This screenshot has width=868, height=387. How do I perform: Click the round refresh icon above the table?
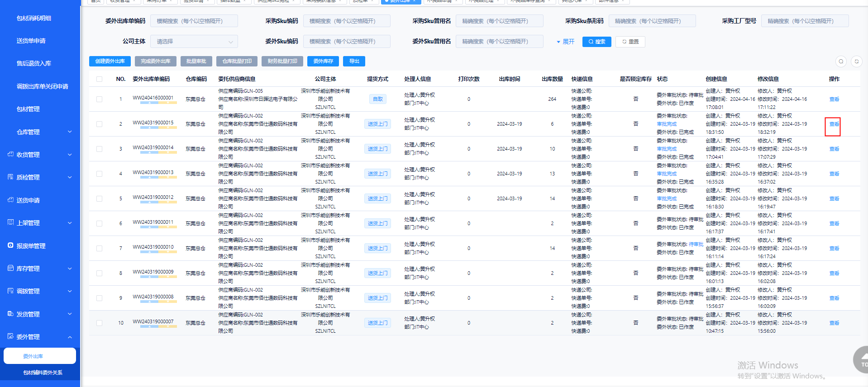click(856, 61)
